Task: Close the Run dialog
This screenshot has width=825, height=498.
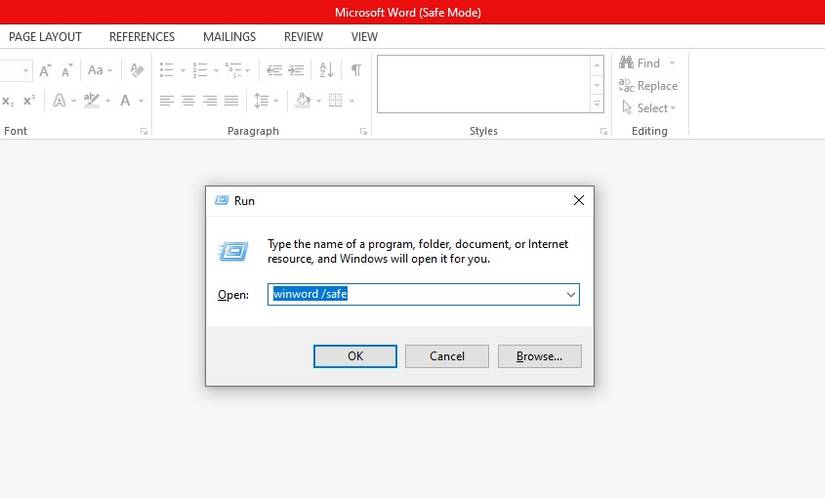Action: click(579, 200)
